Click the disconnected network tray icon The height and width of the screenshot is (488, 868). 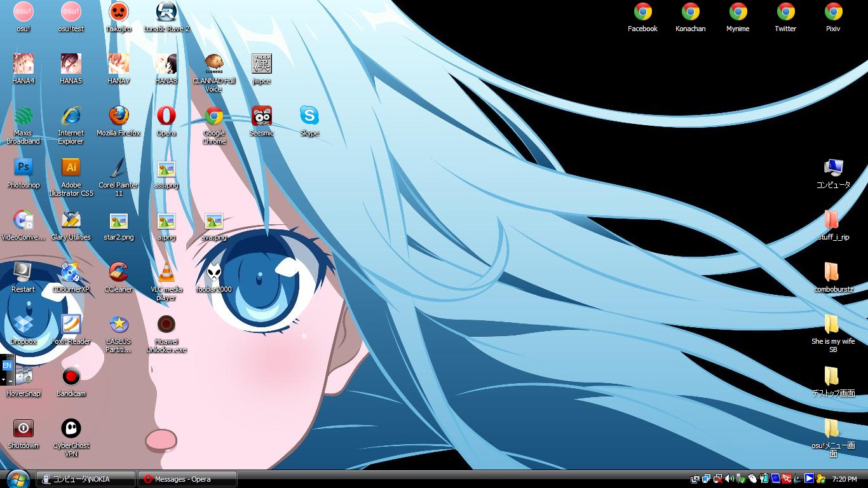[x=718, y=478]
